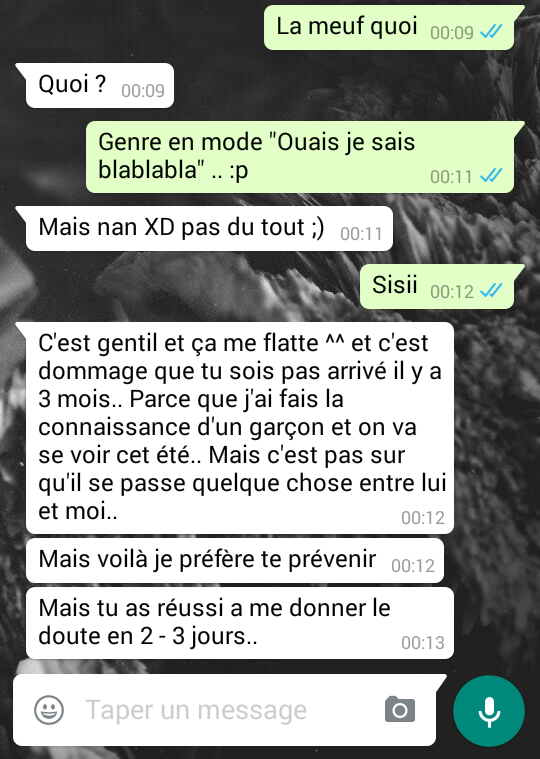Tap the 'Genre en mode' sent bubble
This screenshot has width=540, height=759.
(300, 156)
